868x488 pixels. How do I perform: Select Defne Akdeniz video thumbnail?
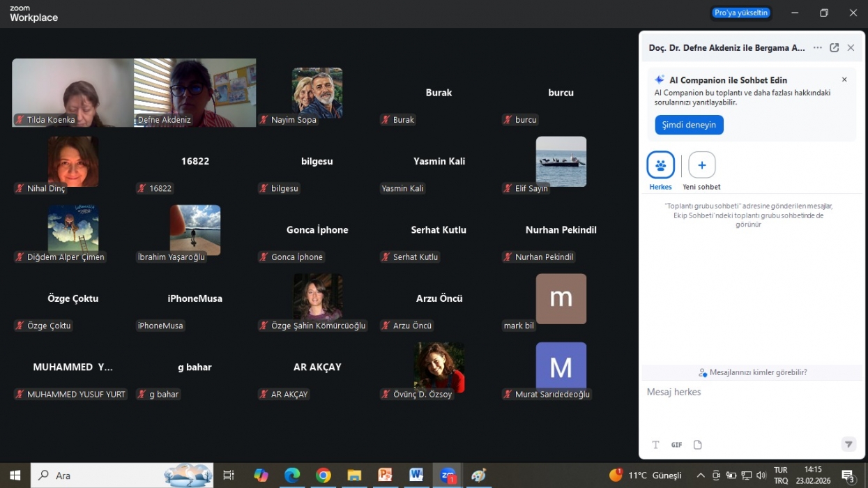pyautogui.click(x=195, y=92)
